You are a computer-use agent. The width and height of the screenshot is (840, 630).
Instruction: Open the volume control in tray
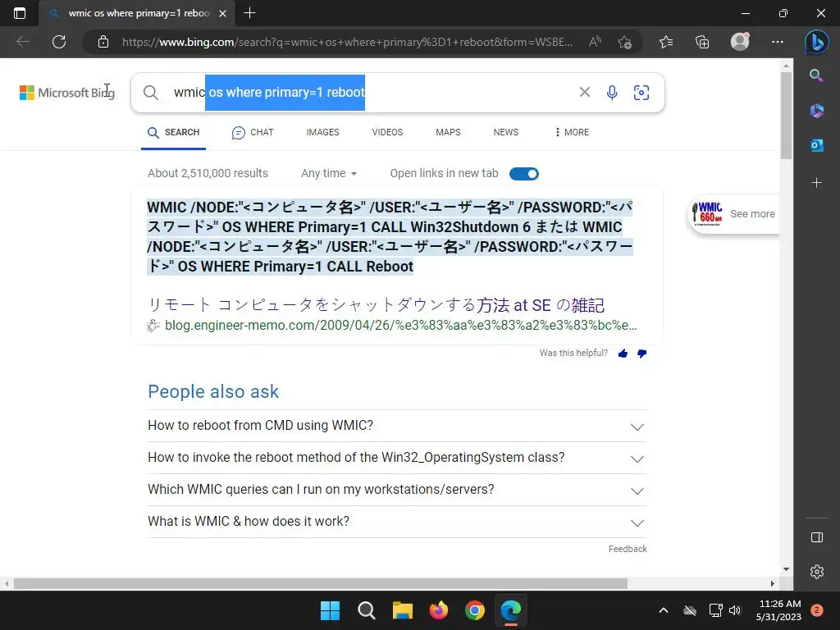click(x=735, y=610)
